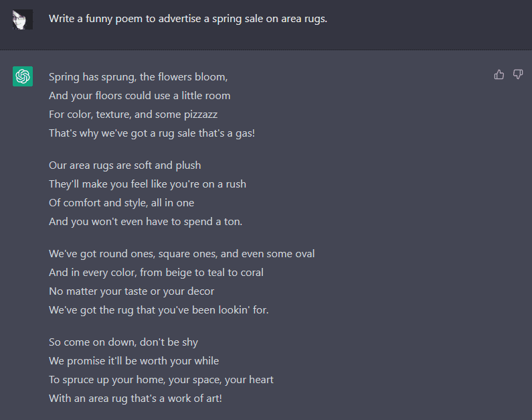Click the line "We promise it'll be worth your while"
The height and width of the screenshot is (420, 532).
134,361
